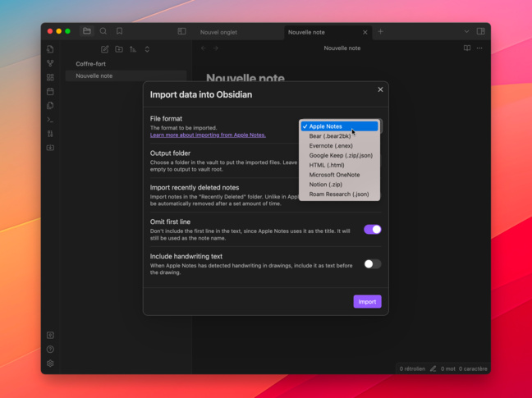
Task: Open the vault switcher icon
Action: point(50,335)
